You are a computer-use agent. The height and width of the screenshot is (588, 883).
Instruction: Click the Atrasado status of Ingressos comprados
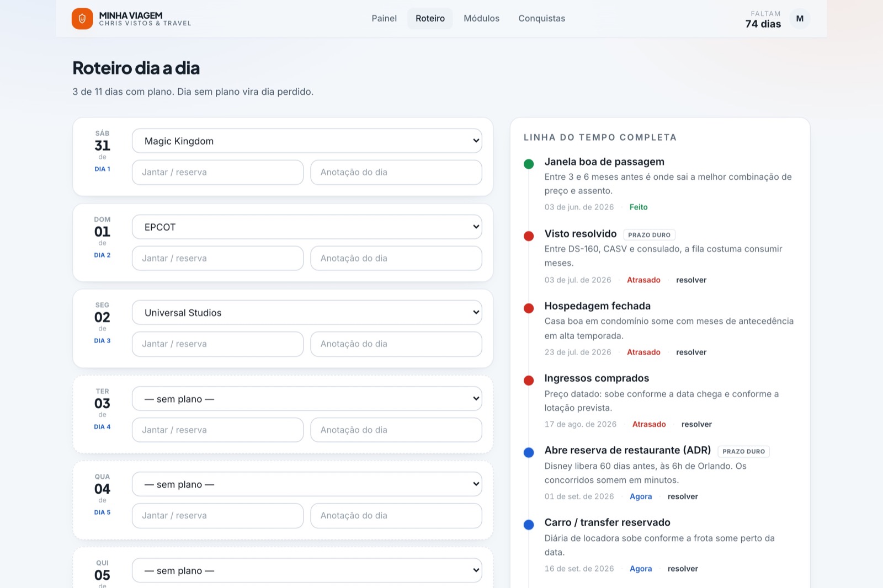(649, 424)
